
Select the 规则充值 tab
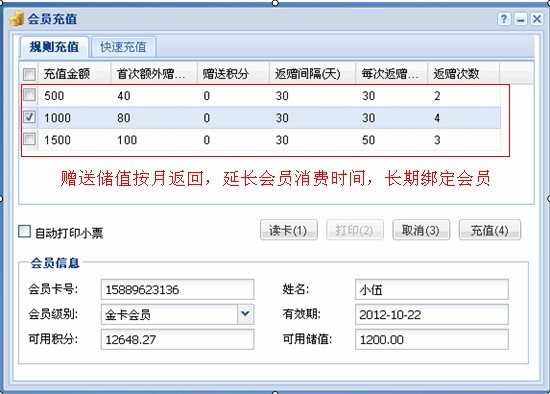pyautogui.click(x=54, y=47)
